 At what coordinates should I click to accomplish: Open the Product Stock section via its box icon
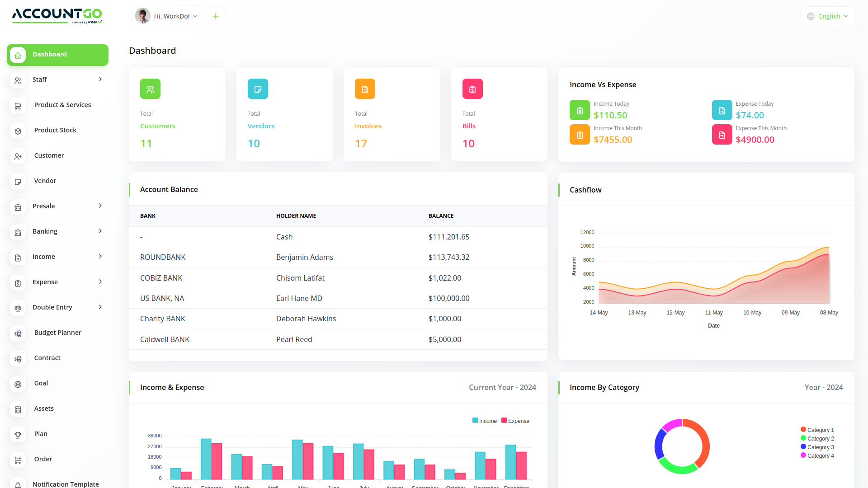18,131
